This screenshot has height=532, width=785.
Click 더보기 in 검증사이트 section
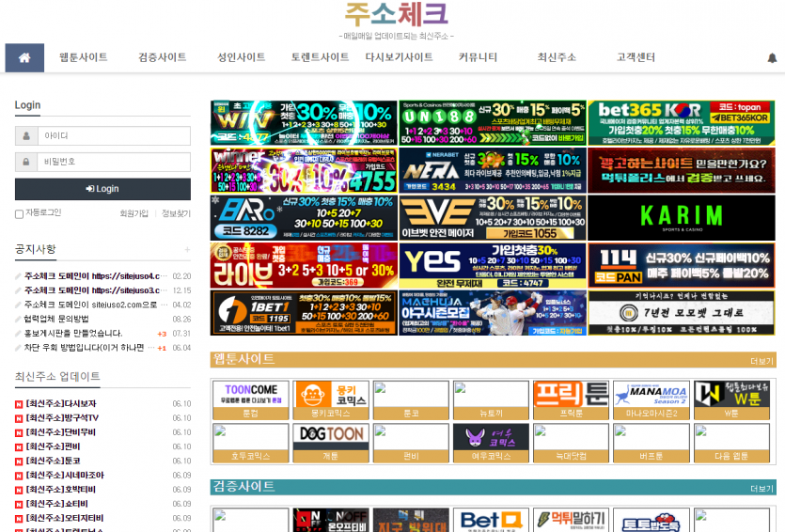761,489
